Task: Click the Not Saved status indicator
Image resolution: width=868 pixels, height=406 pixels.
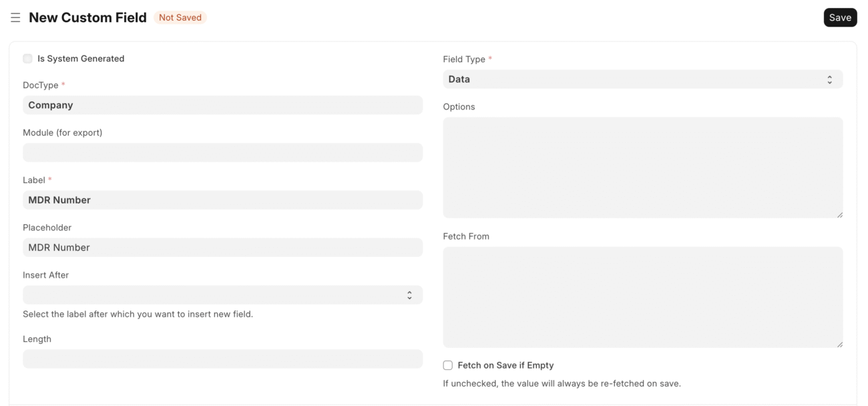Action: (180, 17)
